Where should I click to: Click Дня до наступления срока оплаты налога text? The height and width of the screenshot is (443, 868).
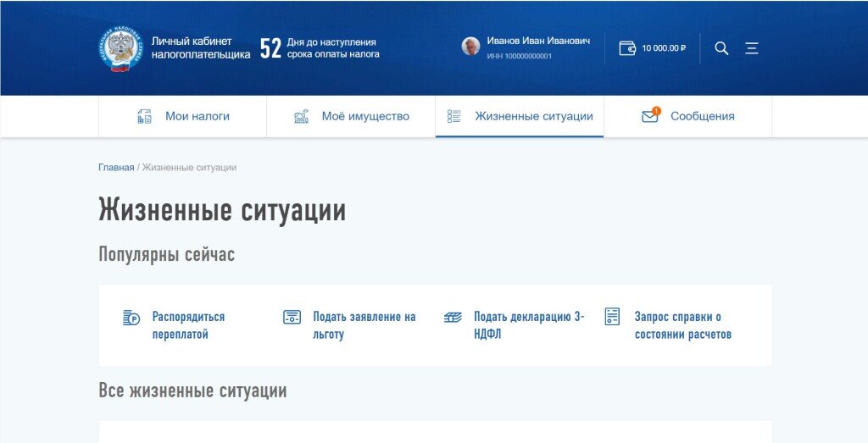coord(333,48)
